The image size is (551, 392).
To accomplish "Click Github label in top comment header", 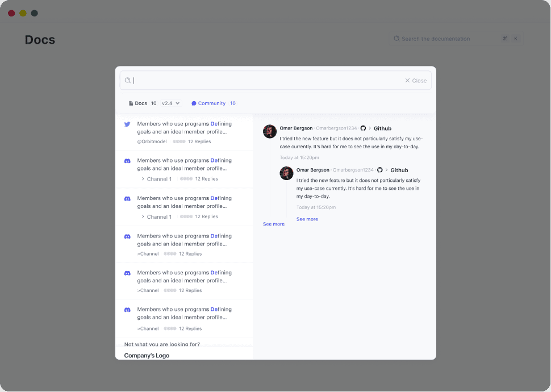I will [x=382, y=128].
